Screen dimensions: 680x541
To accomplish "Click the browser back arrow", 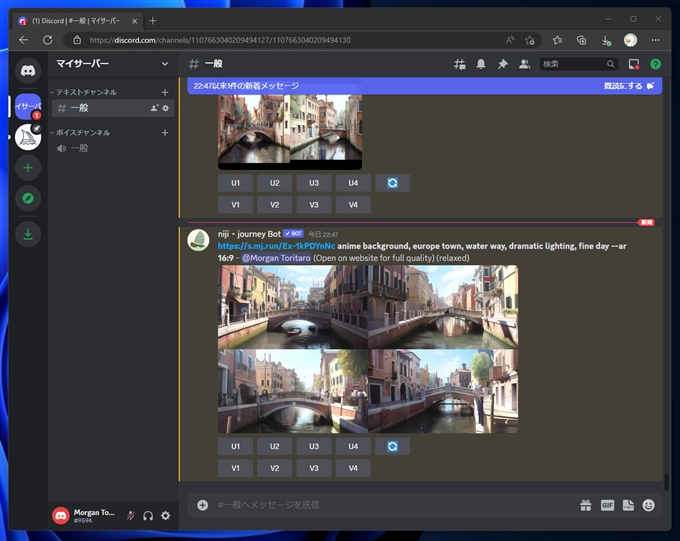I will click(x=23, y=40).
